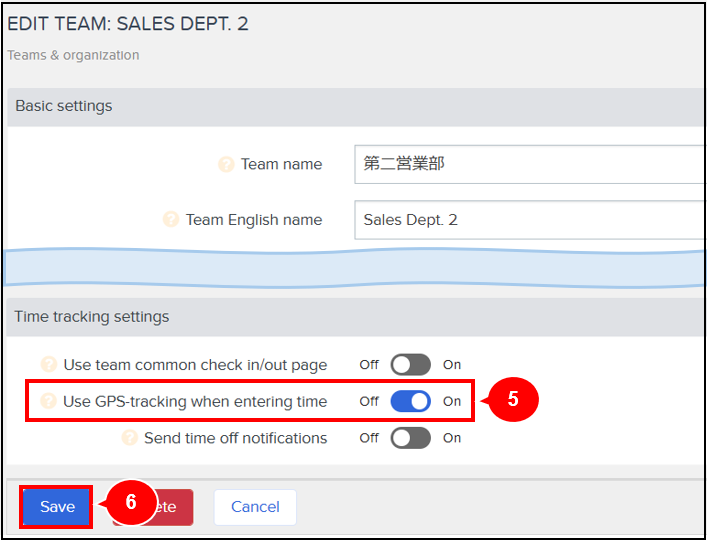Viewport: 707px width, 541px height.
Task: Open help icon for time off notifications
Action: point(130,438)
